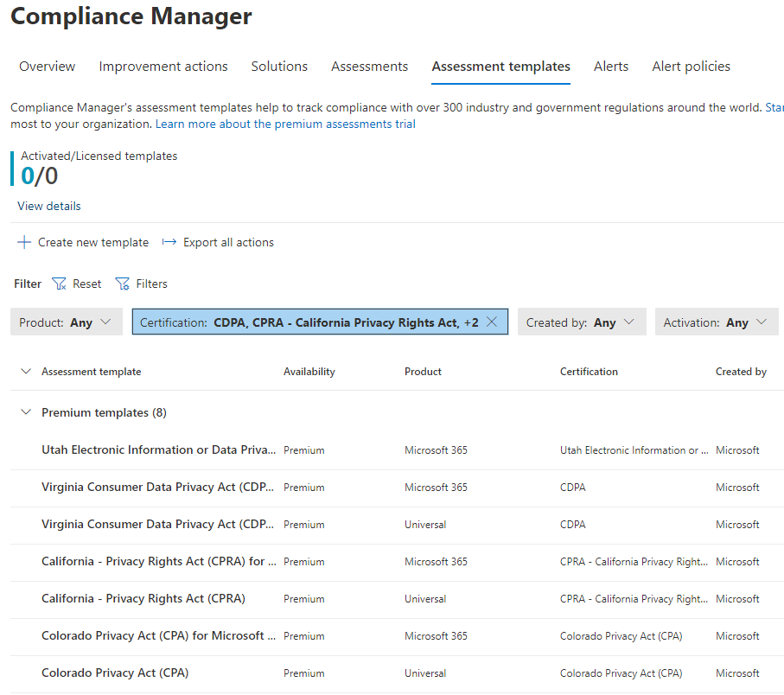
Task: Open Colorado Privacy Act (CPA) for Microsoft template
Action: coord(158,635)
